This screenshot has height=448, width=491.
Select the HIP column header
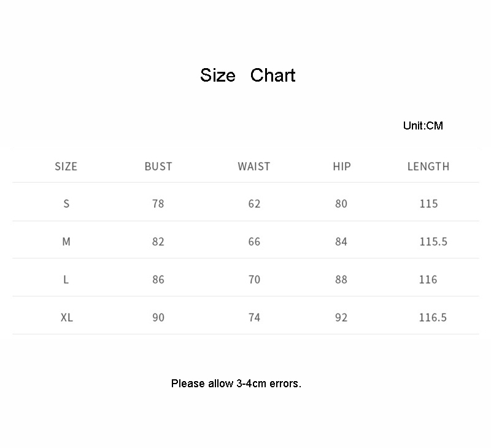tap(342, 166)
